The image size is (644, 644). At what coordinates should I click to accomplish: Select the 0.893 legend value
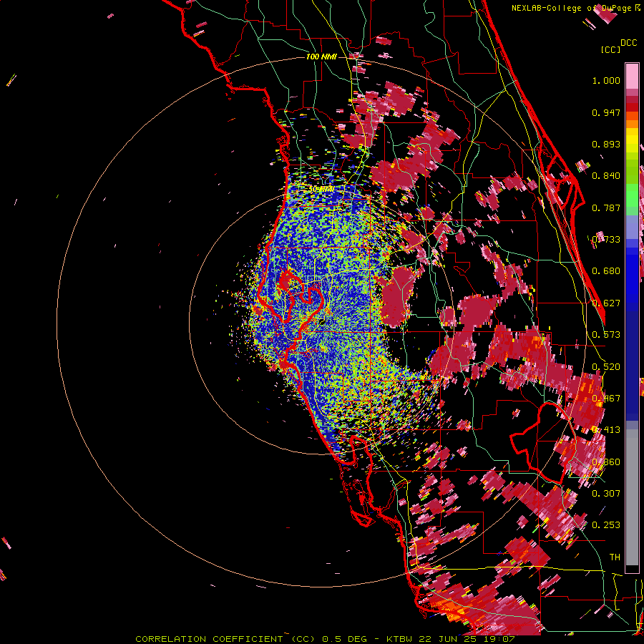coord(606,144)
